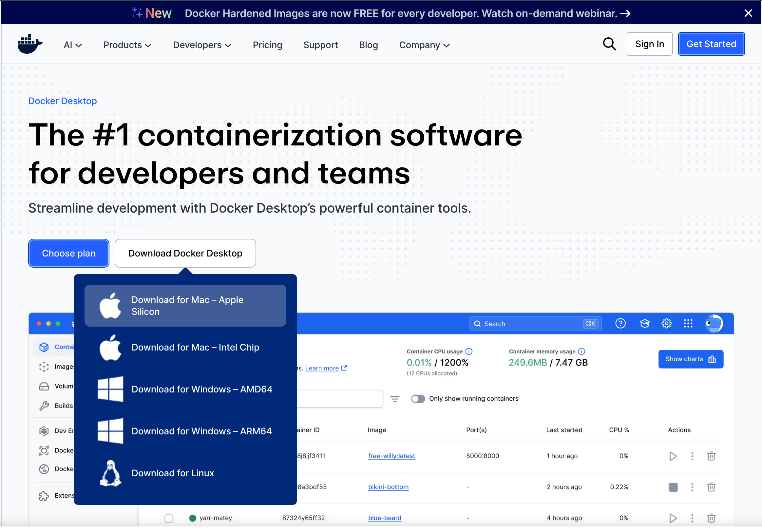
Task: Expand the Company menu
Action: (424, 45)
